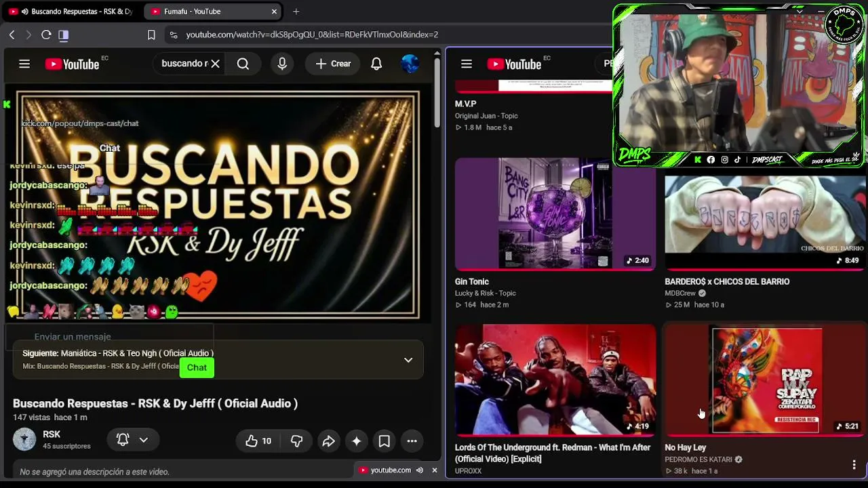This screenshot has width=868, height=488.
Task: Save the video with the bookmark icon
Action: [384, 441]
